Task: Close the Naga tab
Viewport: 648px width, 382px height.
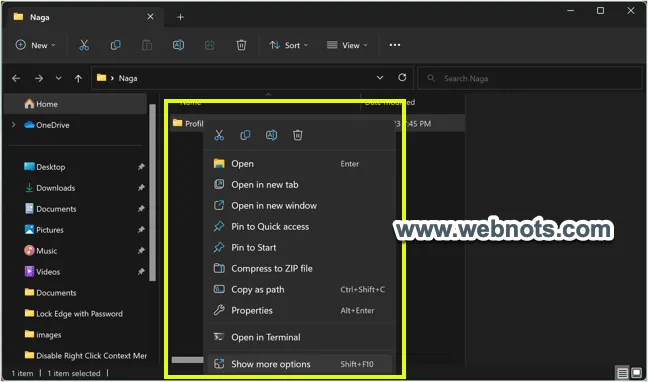Action: (x=150, y=17)
